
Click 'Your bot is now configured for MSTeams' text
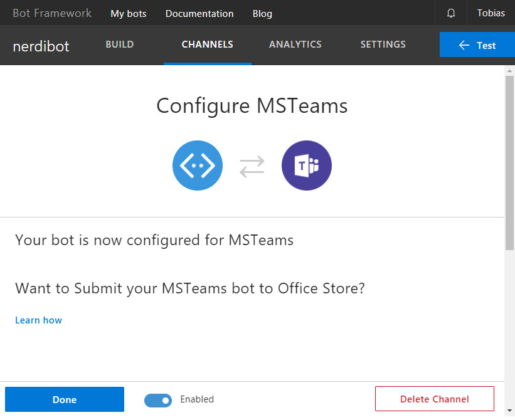154,240
